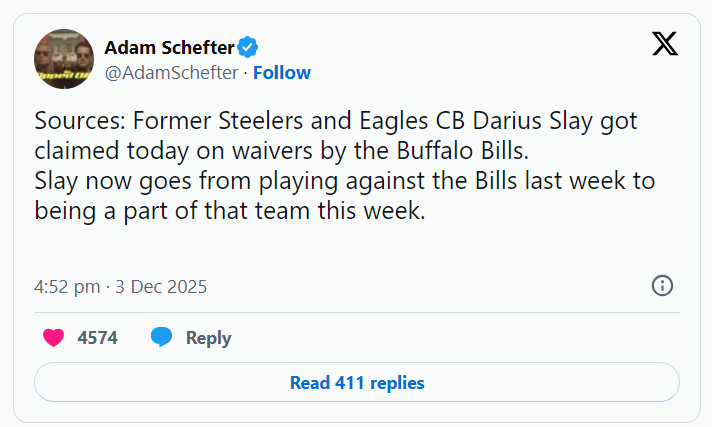Click the @AdamSchefter handle
This screenshot has width=712, height=427.
pos(172,72)
